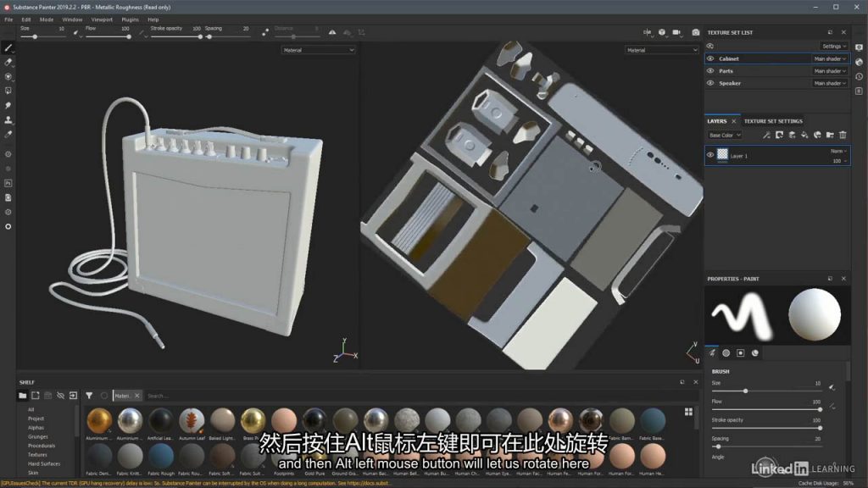Open the Mode menu
Screen dimensions: 868x488
(x=47, y=19)
